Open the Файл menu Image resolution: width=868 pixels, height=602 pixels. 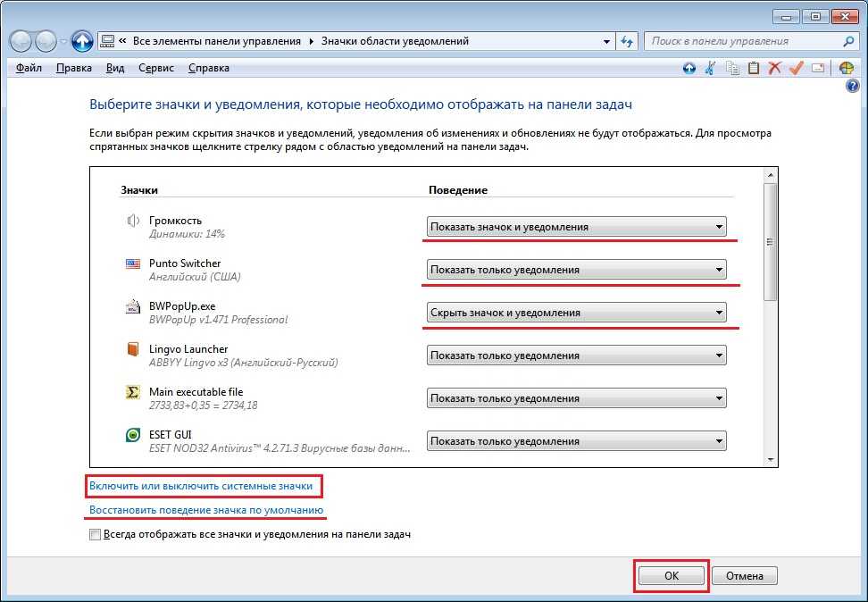(29, 68)
